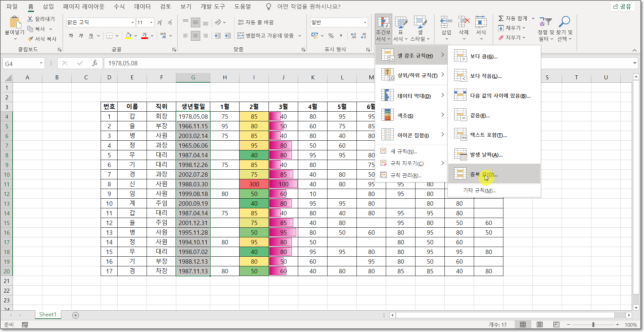Expand the Clear (지우기) dropdown

pos(524,38)
